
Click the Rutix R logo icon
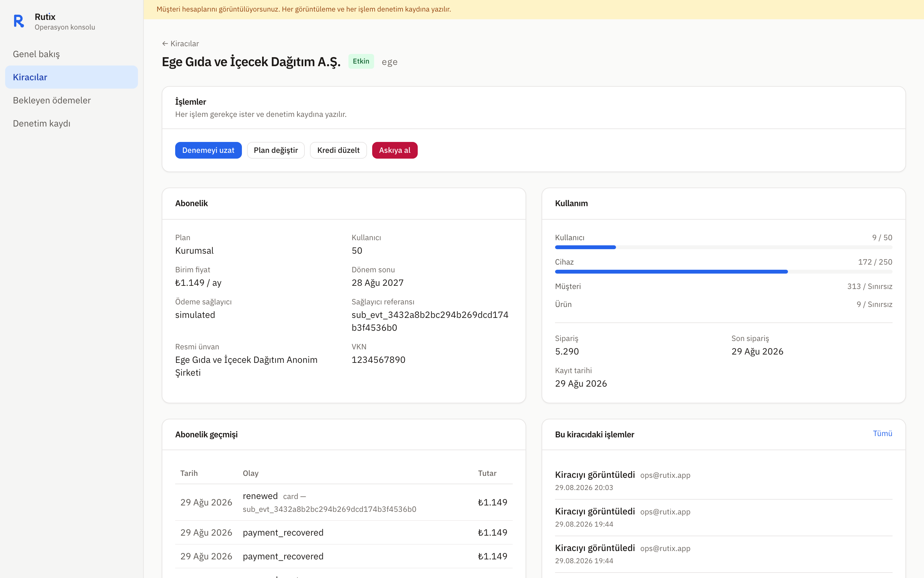pyautogui.click(x=19, y=21)
